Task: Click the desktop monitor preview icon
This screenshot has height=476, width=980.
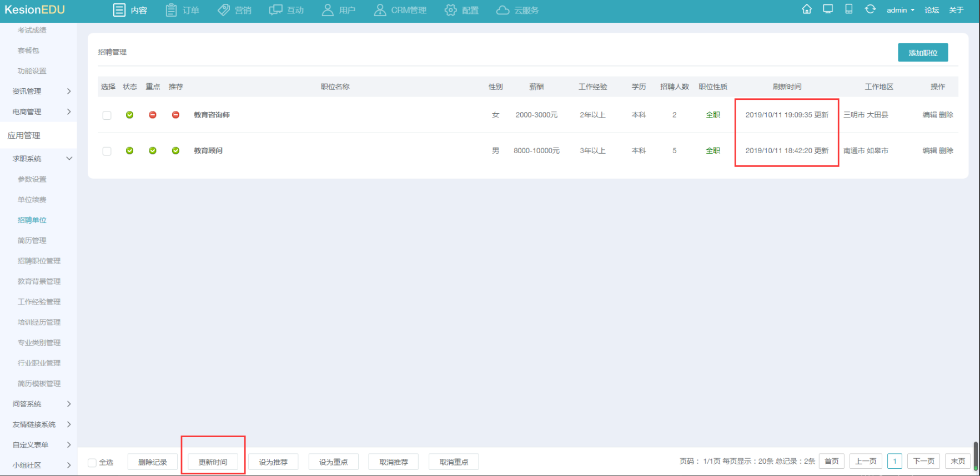Action: click(828, 9)
